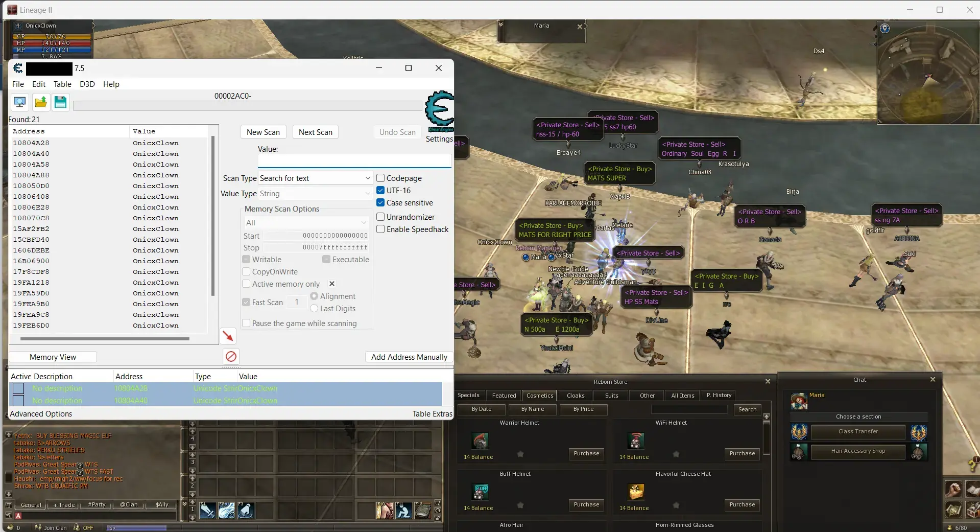Check Enable Speedhack
Image resolution: width=980 pixels, height=532 pixels.
[x=380, y=229]
